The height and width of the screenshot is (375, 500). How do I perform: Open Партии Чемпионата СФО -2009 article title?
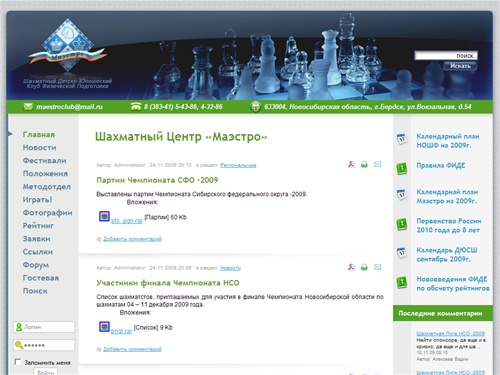click(x=157, y=180)
